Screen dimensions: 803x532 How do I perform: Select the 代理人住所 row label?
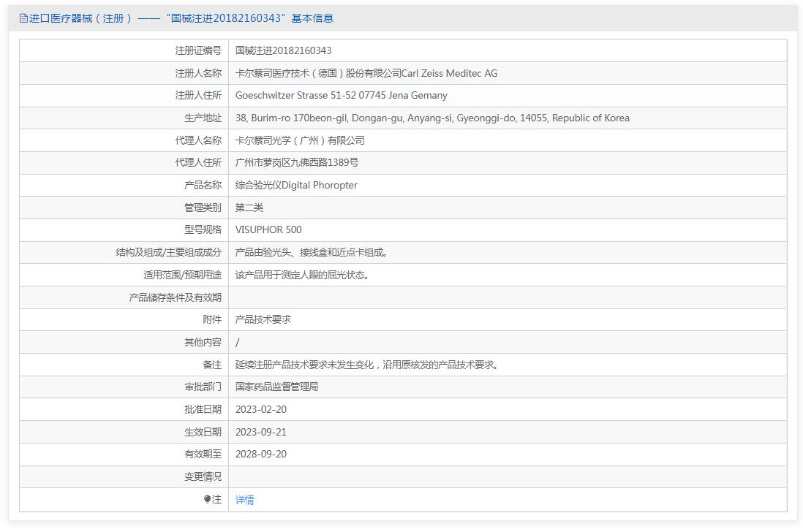point(198,163)
